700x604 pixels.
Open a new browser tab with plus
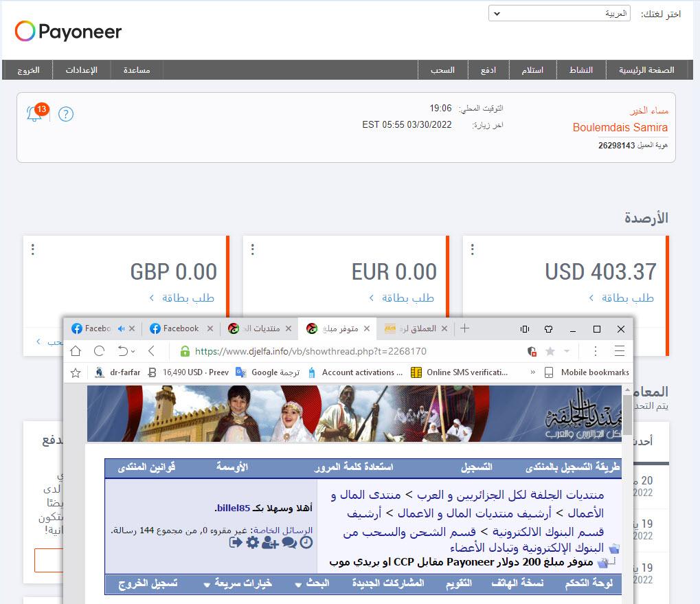[464, 328]
